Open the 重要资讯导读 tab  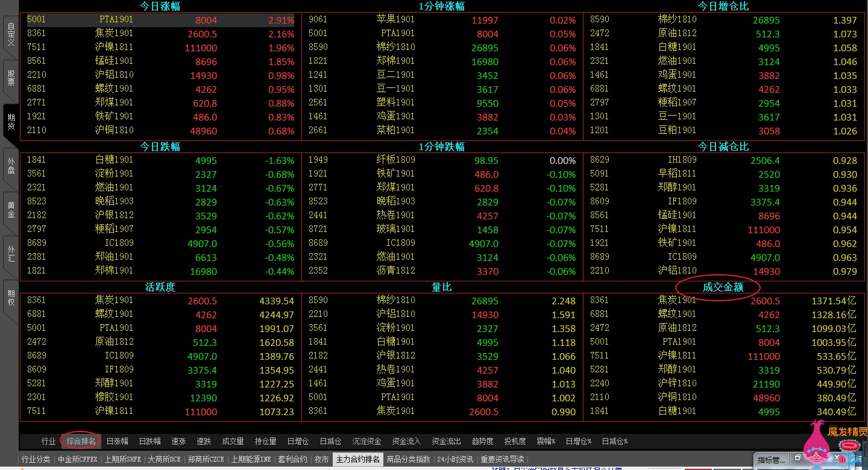tap(502, 459)
